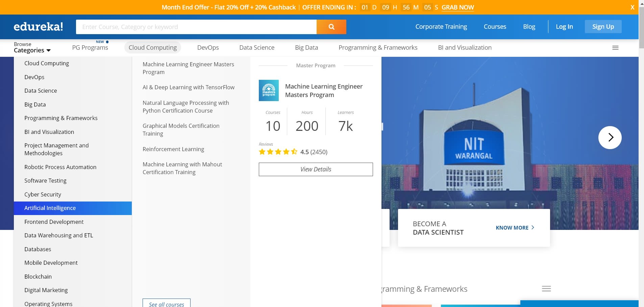The height and width of the screenshot is (307, 644).
Task: Open Natural Language Processing with Python course
Action: 186,107
